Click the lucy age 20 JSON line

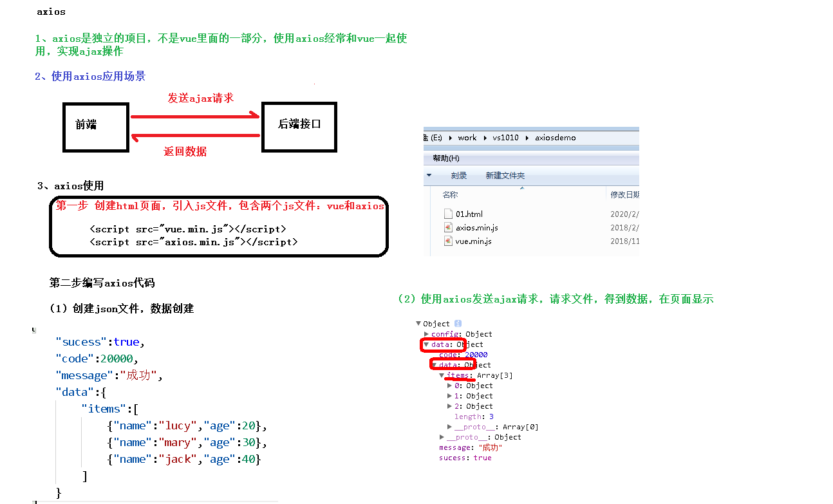pos(186,425)
